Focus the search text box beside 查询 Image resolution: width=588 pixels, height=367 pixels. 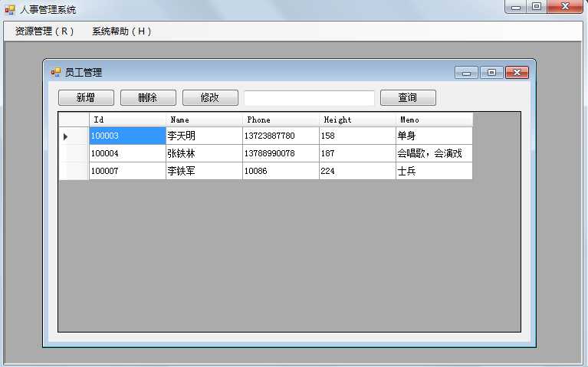[x=309, y=98]
